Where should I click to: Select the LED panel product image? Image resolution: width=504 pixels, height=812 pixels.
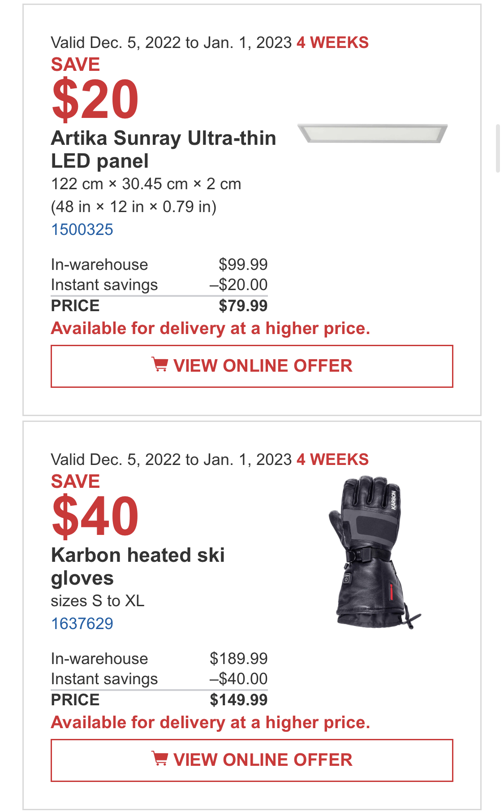pos(373,133)
